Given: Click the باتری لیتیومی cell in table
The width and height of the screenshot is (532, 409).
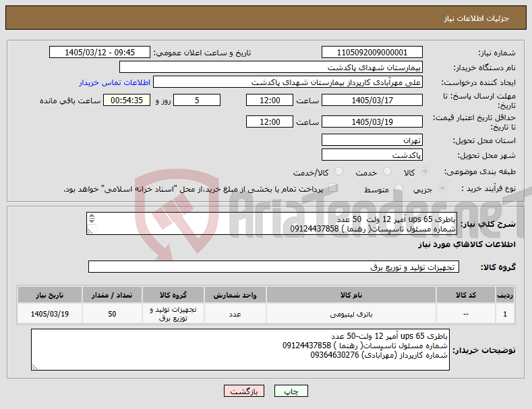Looking at the screenshot, I should coord(351,314).
